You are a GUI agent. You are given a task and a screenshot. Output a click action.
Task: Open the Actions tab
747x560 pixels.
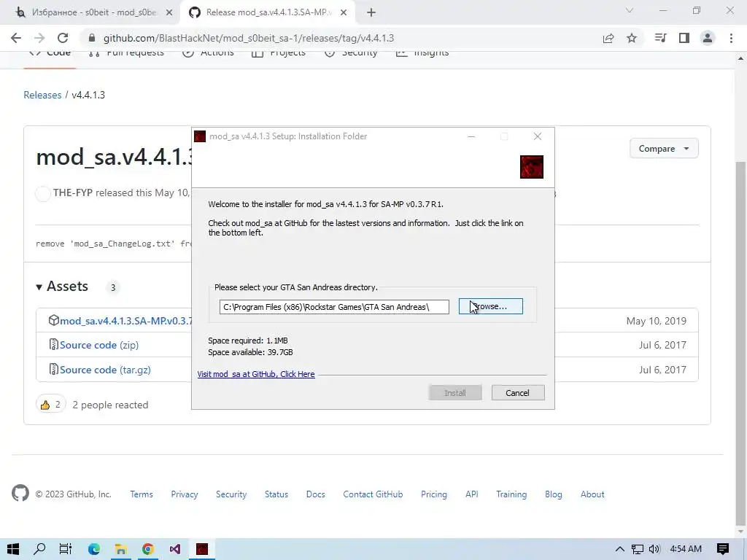[x=208, y=52]
